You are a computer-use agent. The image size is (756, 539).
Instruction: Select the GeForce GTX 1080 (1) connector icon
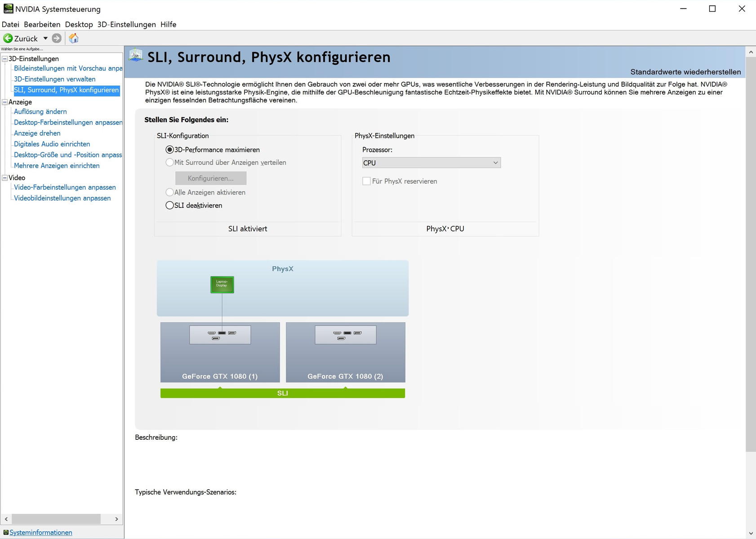click(x=220, y=335)
